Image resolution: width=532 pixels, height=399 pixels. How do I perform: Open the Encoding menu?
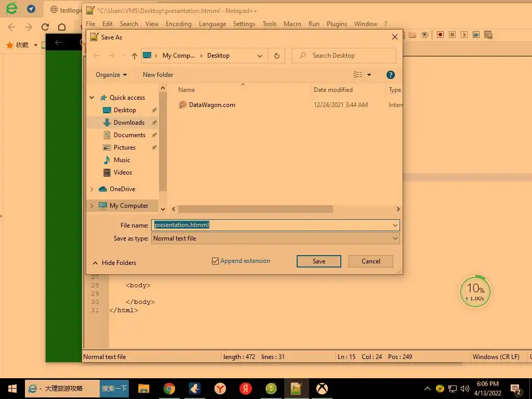(179, 24)
